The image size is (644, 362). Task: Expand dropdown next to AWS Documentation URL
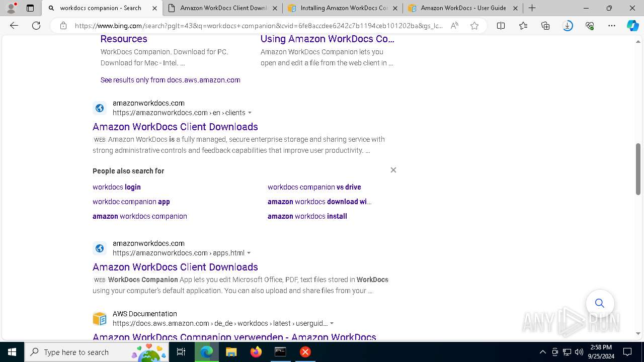[x=332, y=324]
